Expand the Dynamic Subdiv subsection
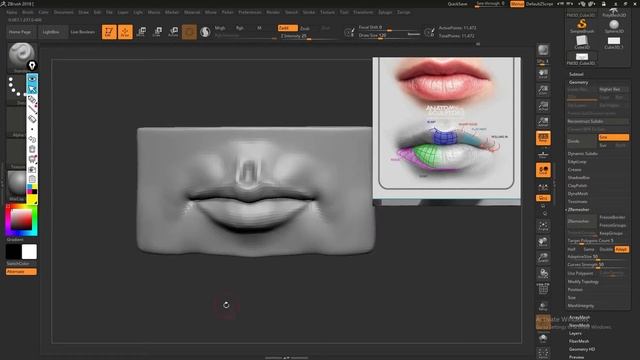Screen dimensions: 640x360 [x=582, y=153]
